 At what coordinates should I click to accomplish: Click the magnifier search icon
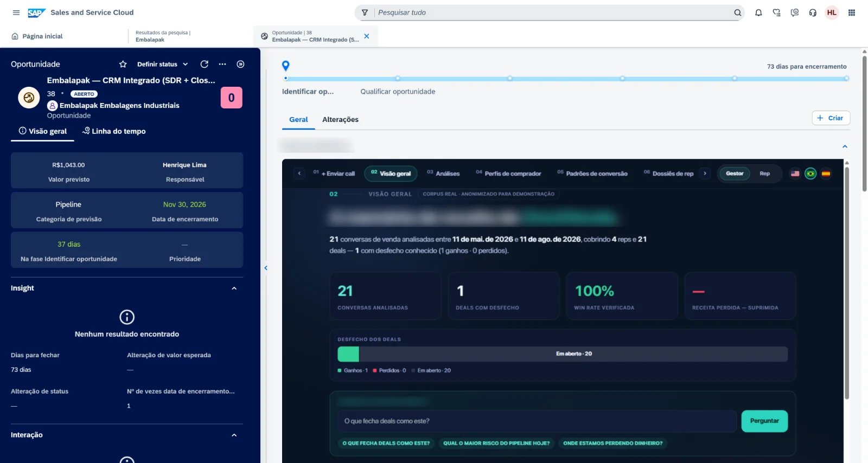tap(738, 12)
